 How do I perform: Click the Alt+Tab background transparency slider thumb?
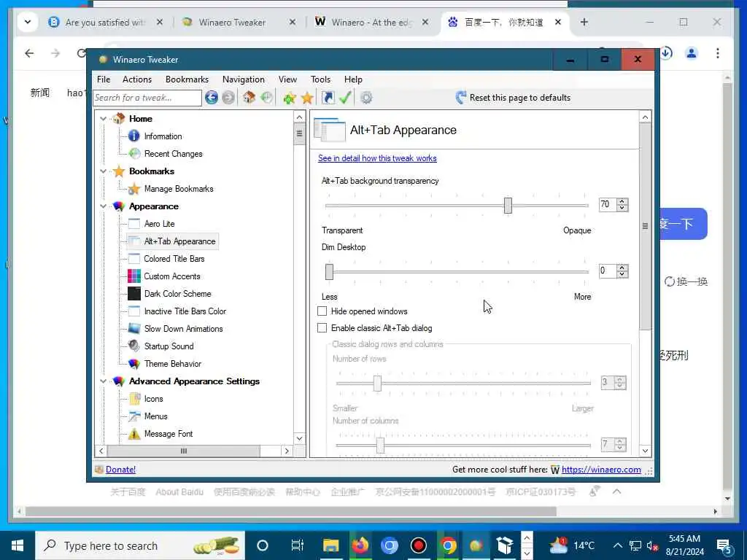tap(508, 205)
